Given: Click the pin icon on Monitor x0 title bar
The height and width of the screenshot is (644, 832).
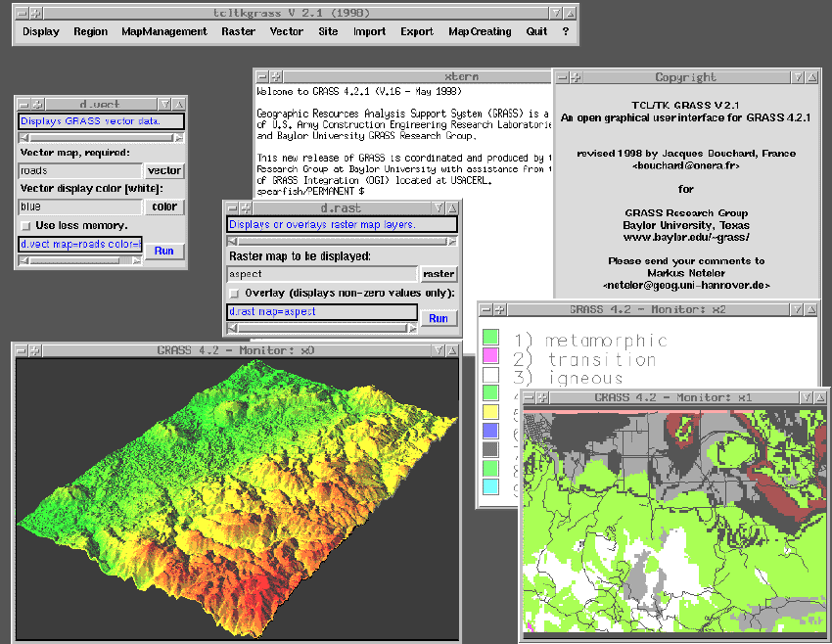Looking at the screenshot, I should tap(34, 349).
